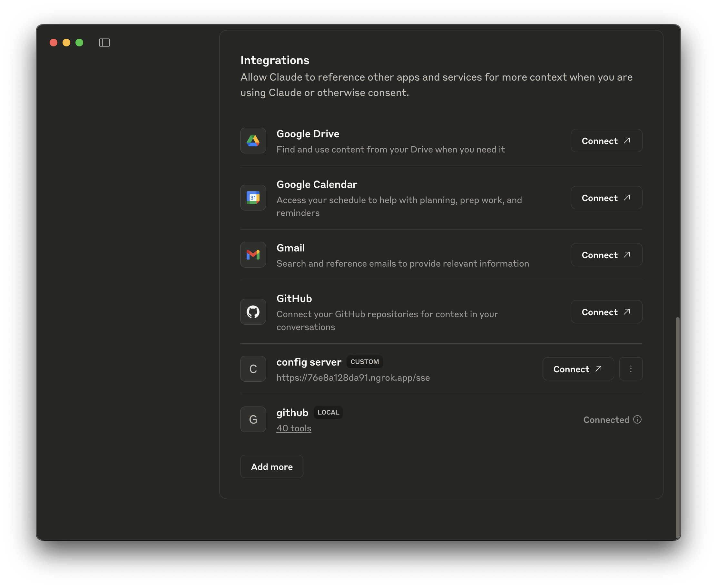Open config server three-dot options menu

pyautogui.click(x=631, y=369)
